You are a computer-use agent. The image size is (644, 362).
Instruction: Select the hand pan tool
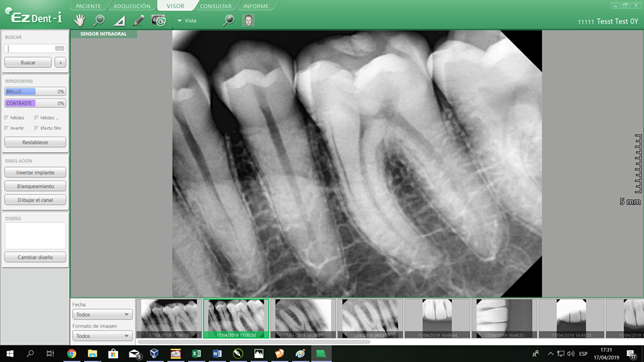[79, 20]
